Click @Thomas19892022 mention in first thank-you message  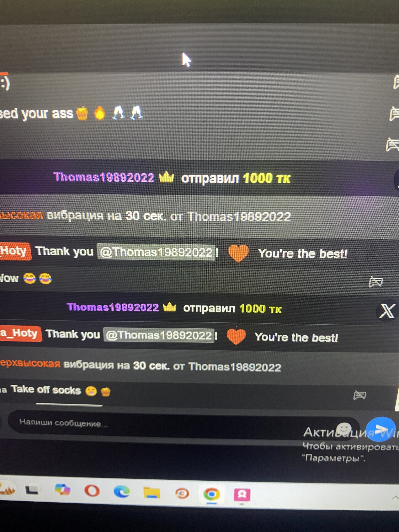coord(156,252)
